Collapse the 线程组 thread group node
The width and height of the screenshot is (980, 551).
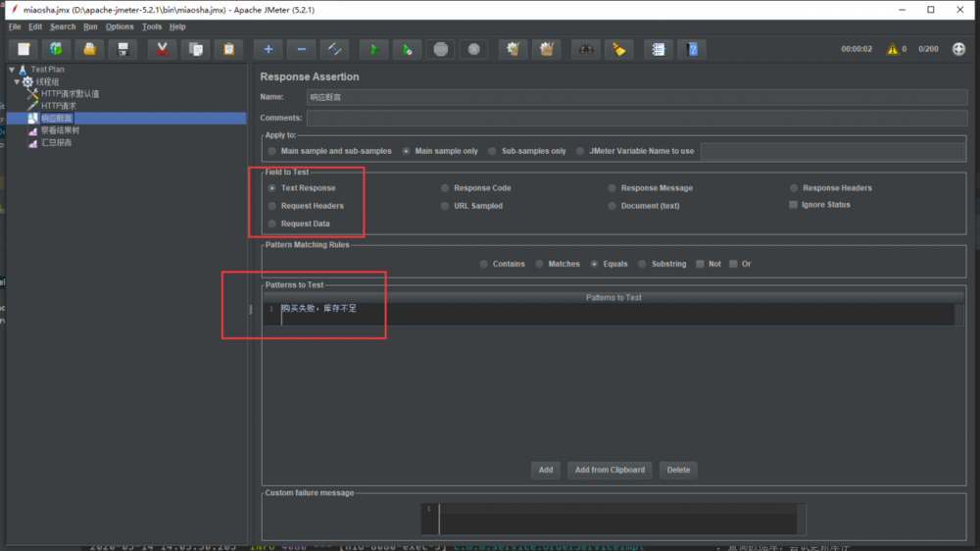point(17,82)
